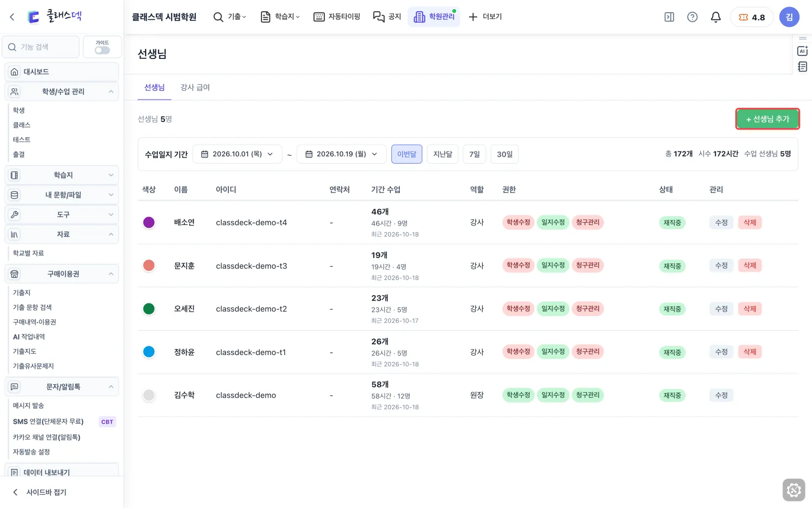This screenshot has width=812, height=508.
Task: Select the 지난달 period filter
Action: tap(443, 154)
